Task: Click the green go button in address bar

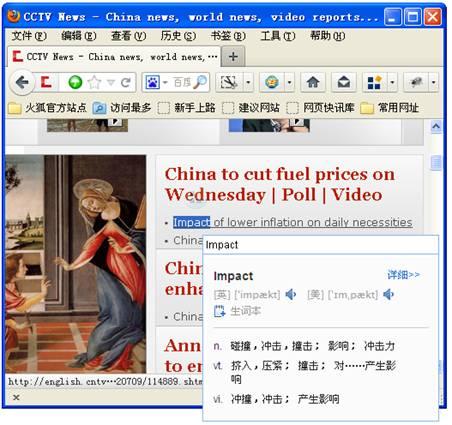Action: coord(75,82)
